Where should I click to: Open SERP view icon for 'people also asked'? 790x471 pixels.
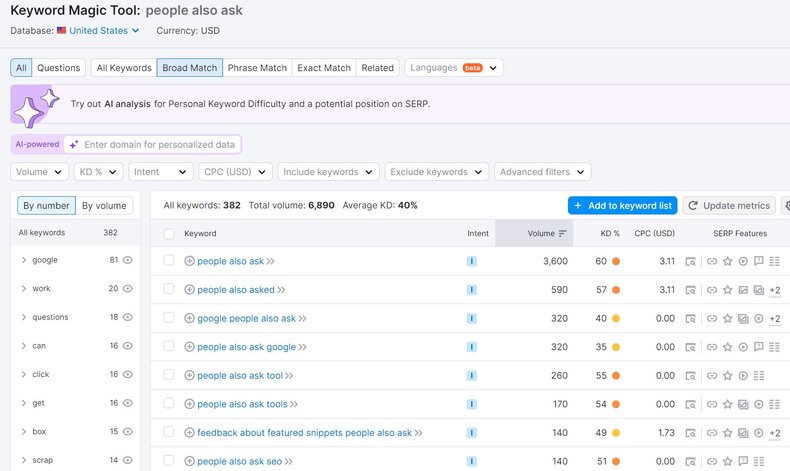point(690,290)
